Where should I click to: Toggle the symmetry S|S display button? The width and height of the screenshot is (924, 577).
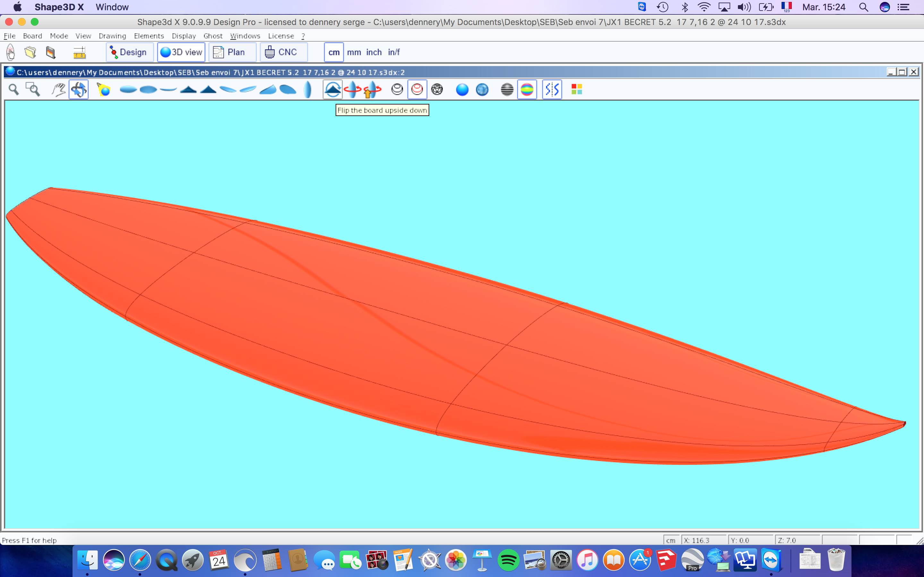[552, 90]
